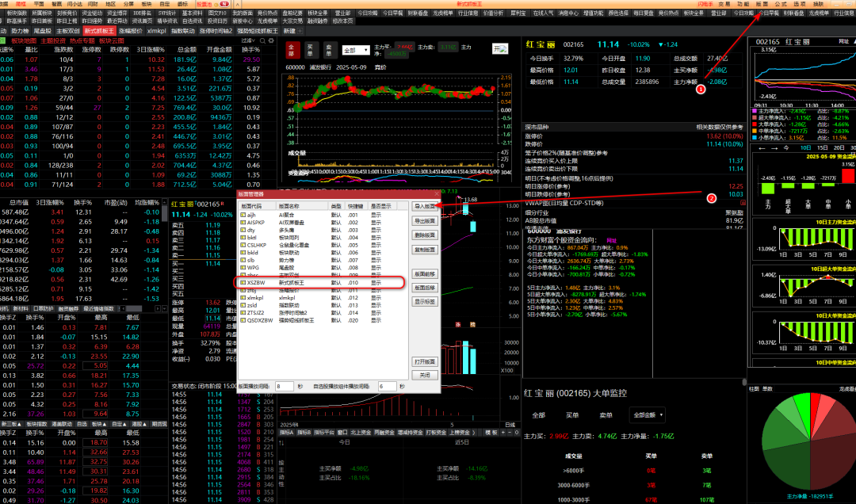Click 版面前移 button in layout manager

pyautogui.click(x=425, y=274)
